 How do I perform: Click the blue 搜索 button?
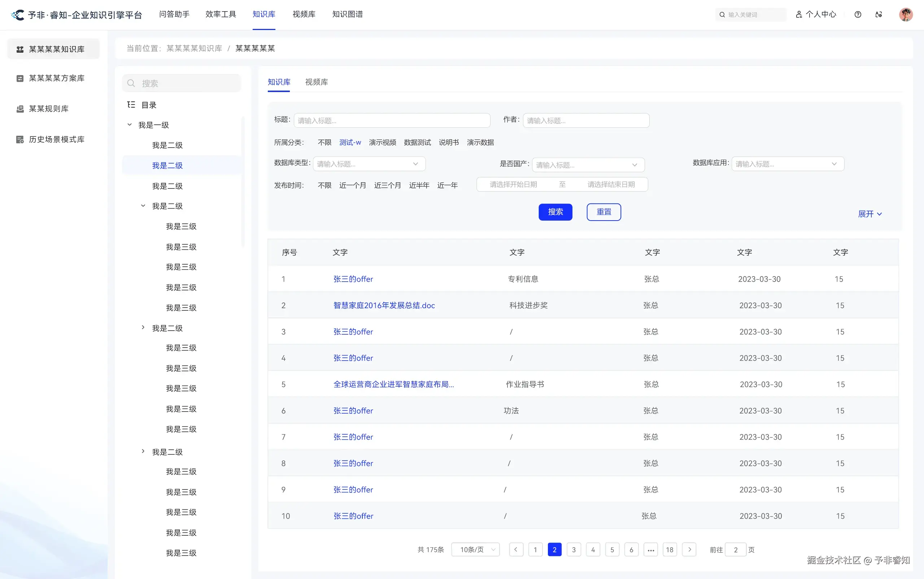tap(555, 212)
